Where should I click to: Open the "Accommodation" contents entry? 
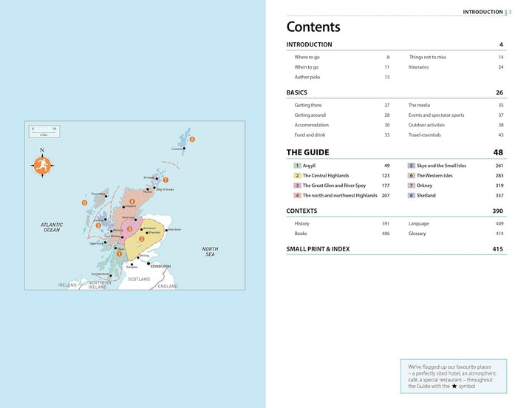312,125
